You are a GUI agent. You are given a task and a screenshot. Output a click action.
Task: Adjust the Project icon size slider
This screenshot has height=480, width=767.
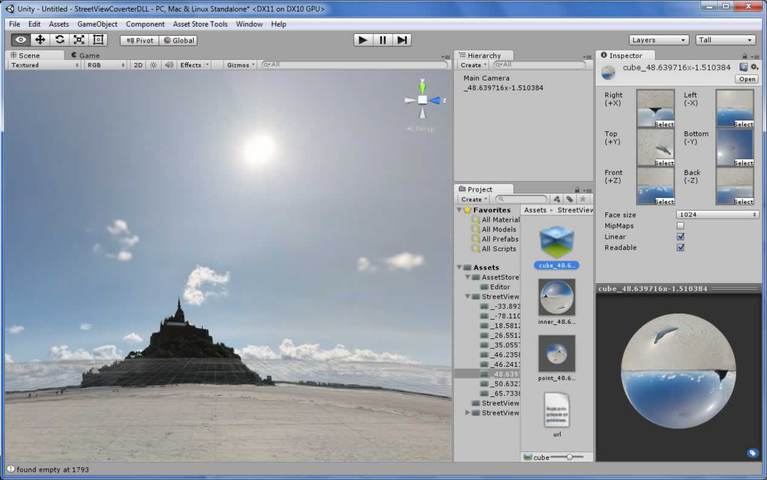coord(569,457)
